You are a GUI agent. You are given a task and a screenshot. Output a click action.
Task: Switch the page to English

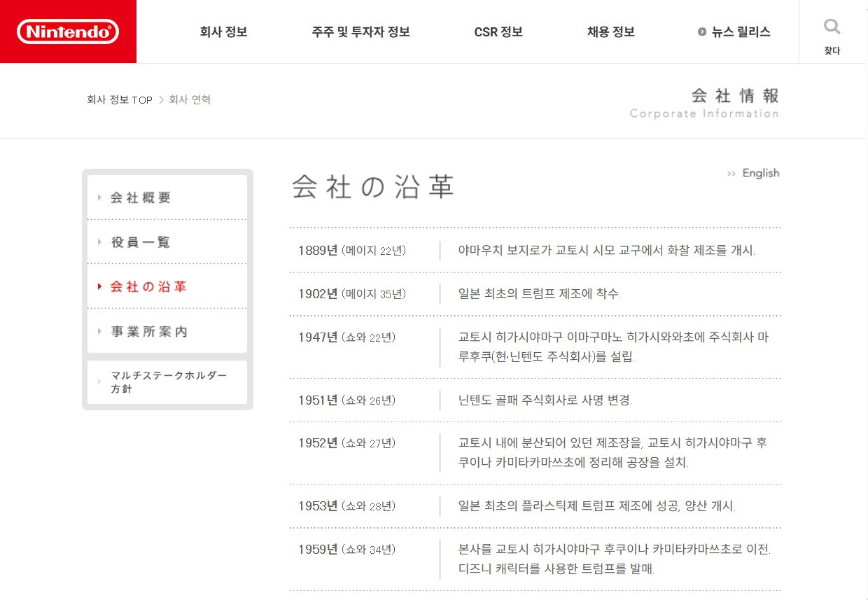coord(762,173)
